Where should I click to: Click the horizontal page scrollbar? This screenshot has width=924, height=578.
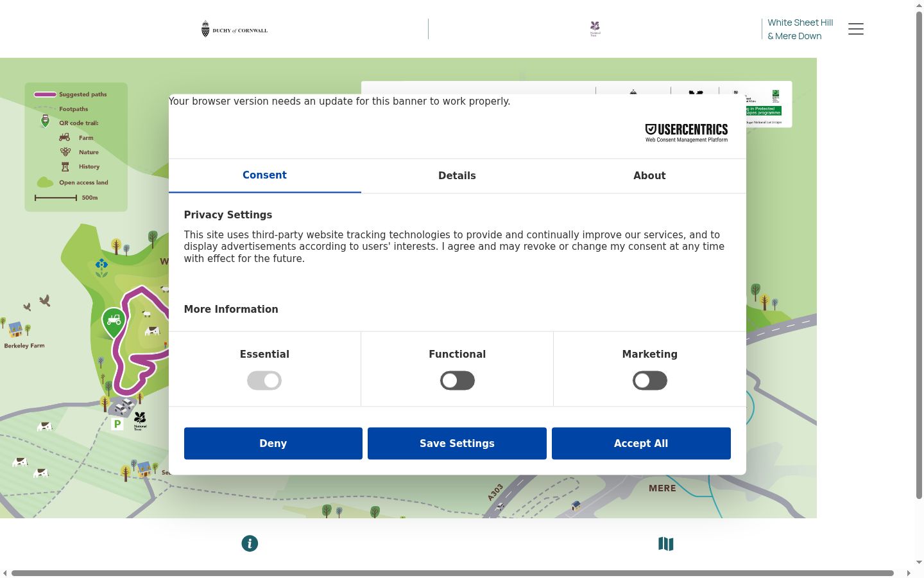coord(452,573)
